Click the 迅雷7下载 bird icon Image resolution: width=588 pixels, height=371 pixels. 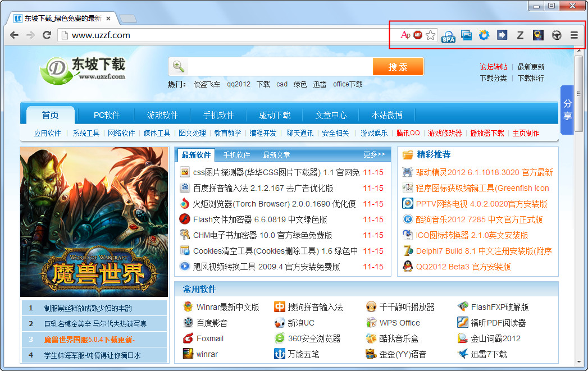pyautogui.click(x=463, y=354)
